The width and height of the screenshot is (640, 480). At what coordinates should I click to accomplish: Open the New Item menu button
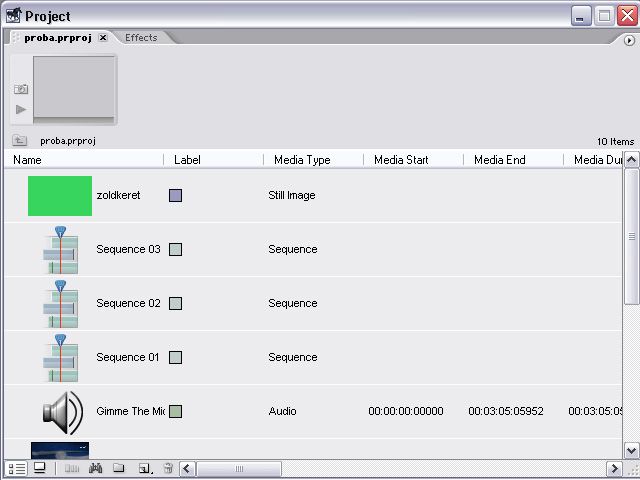[144, 468]
